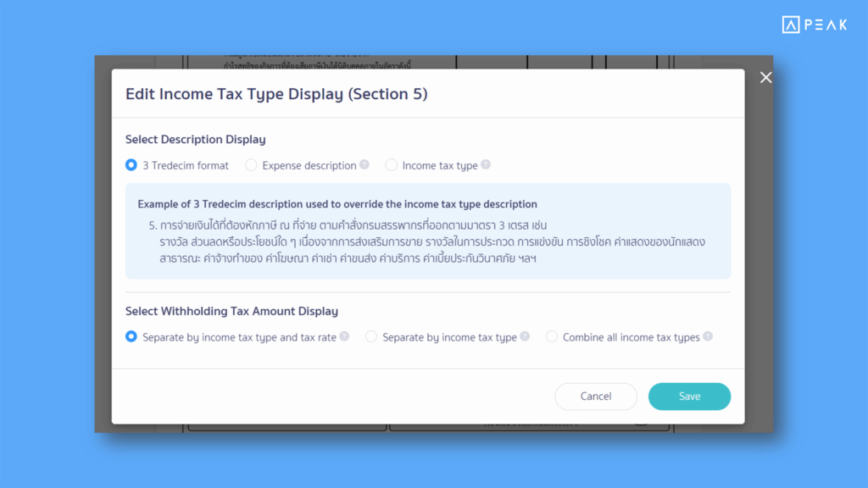The height and width of the screenshot is (488, 868).
Task: Close the dialog with the X icon
Action: [766, 78]
